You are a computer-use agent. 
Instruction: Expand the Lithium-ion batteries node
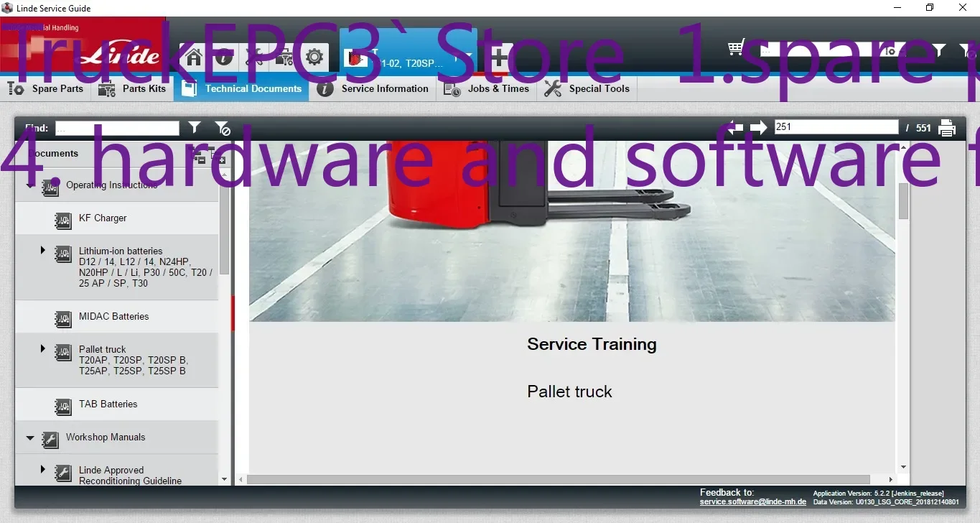point(43,251)
